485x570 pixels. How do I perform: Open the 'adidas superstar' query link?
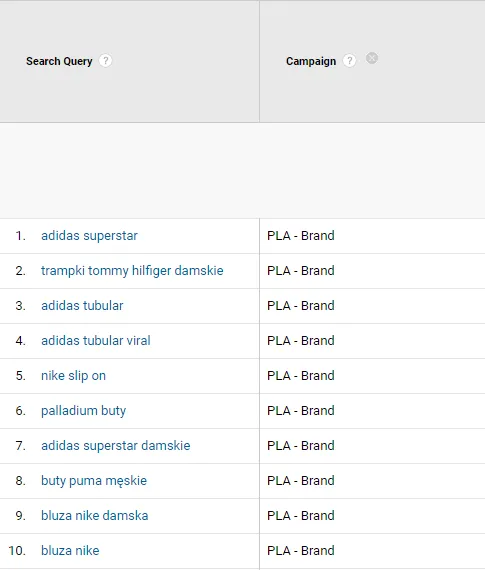[x=89, y=236]
